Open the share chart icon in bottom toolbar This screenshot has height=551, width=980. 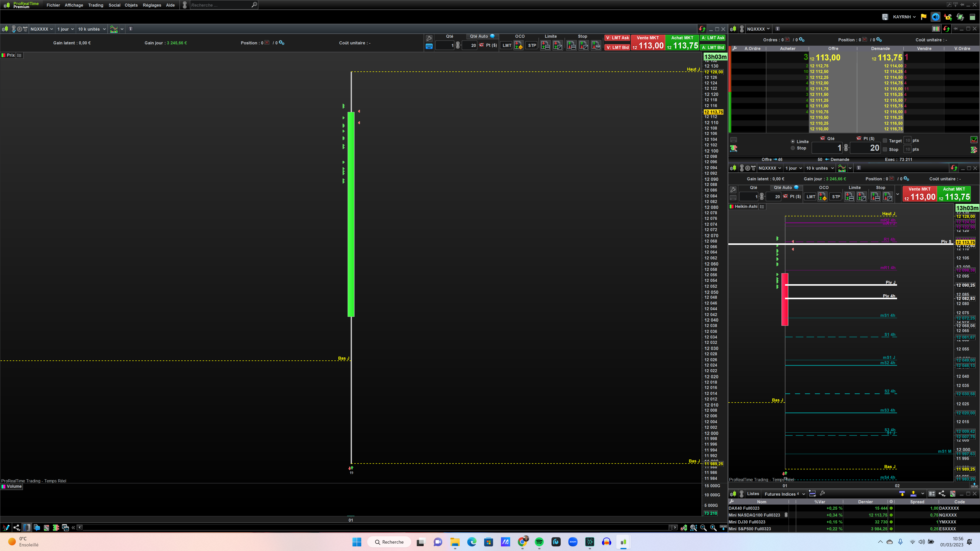[x=16, y=528]
